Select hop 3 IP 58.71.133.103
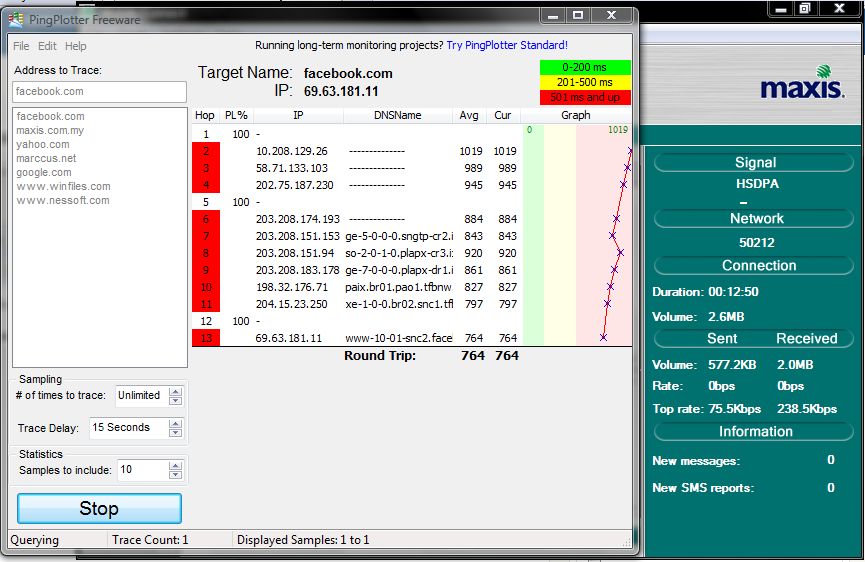This screenshot has height=562, width=865. (292, 168)
